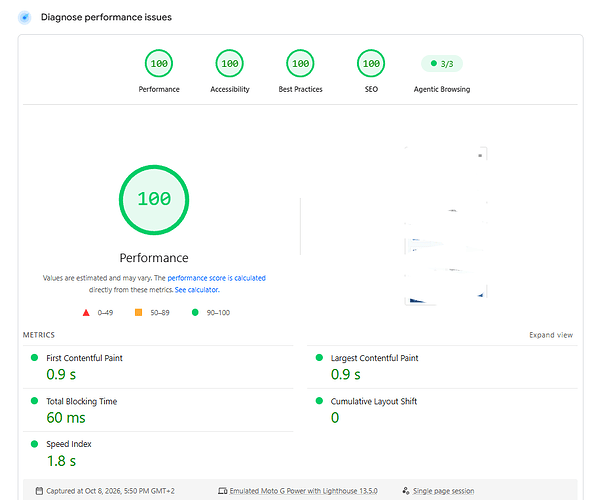The width and height of the screenshot is (611, 500).
Task: Click the Cumulative Layout Shift label
Action: (x=374, y=401)
